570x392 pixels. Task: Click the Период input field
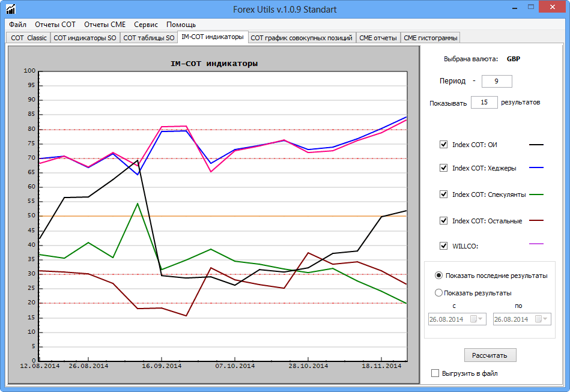coord(497,81)
